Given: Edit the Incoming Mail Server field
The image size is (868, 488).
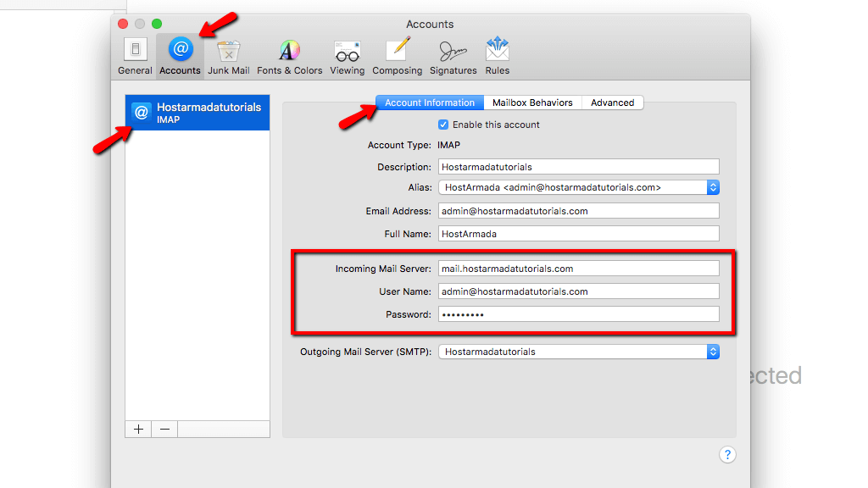Looking at the screenshot, I should [x=578, y=269].
